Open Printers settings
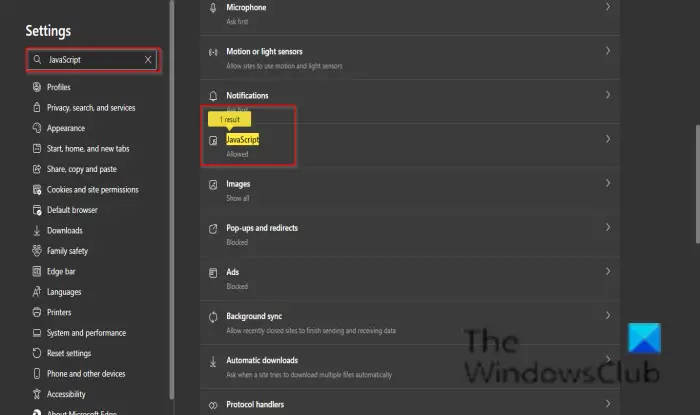Viewport: 700px width, 415px height. click(59, 312)
